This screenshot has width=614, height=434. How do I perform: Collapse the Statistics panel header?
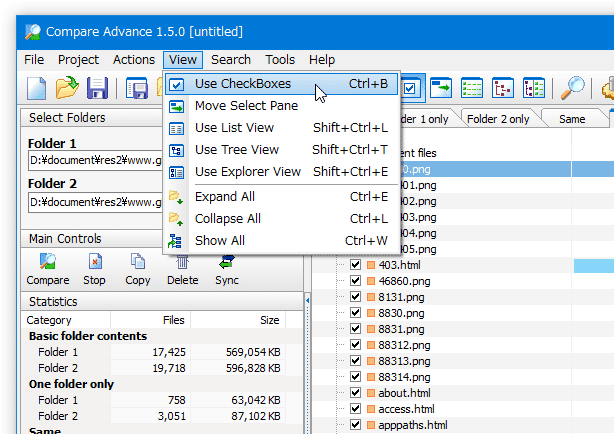(x=162, y=302)
